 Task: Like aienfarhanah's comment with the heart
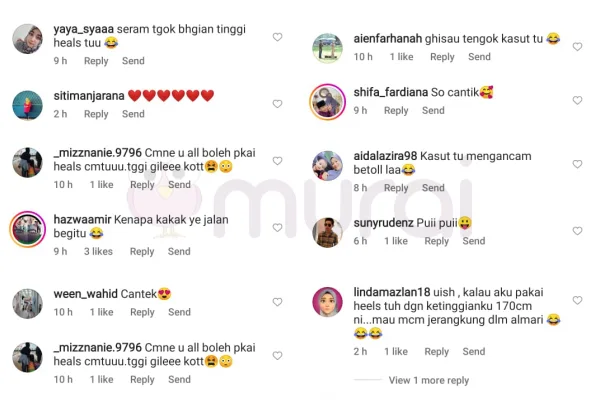(577, 47)
